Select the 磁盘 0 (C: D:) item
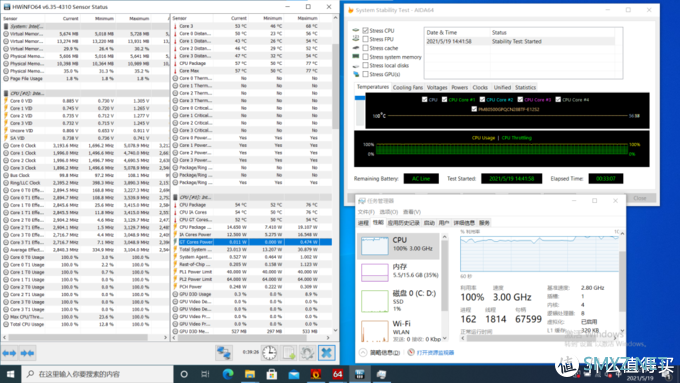Screen dimensions: 680x383 (399, 301)
